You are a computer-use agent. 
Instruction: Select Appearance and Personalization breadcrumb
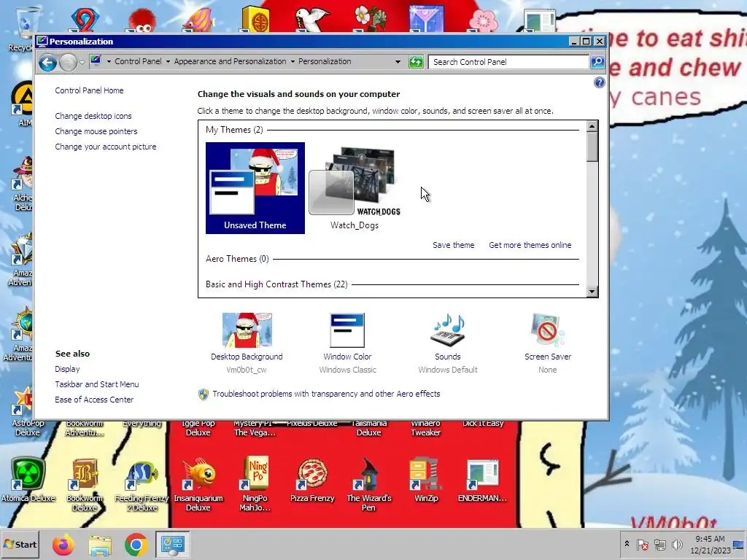pos(230,61)
